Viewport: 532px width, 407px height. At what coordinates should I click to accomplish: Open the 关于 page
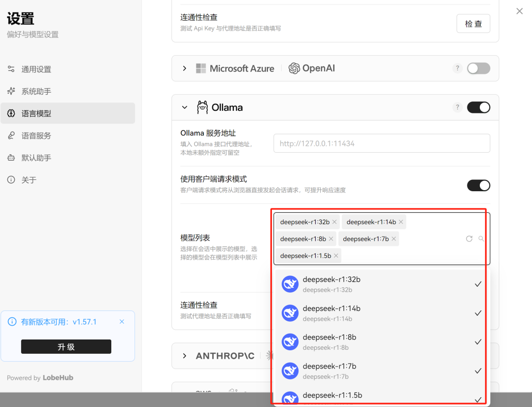click(68, 180)
